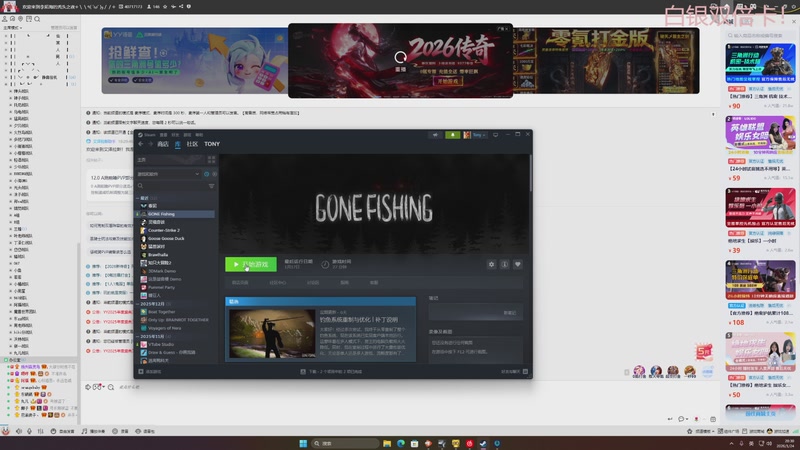
Task: Toggle the YY microphone icon at bottom
Action: point(30,431)
